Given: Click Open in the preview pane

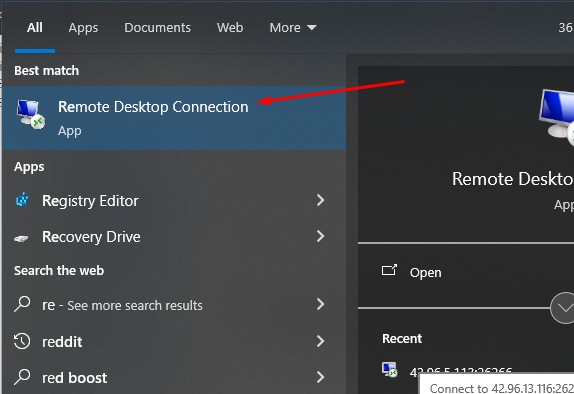Looking at the screenshot, I should (425, 272).
